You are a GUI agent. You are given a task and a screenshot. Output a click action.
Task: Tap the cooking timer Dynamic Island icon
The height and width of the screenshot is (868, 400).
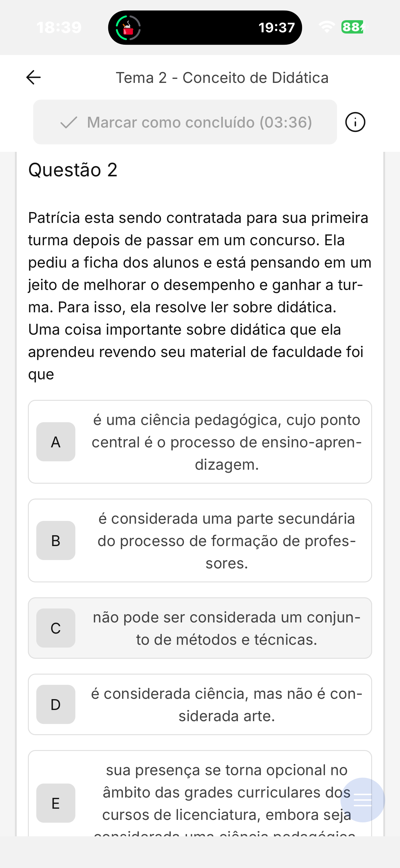point(128,28)
